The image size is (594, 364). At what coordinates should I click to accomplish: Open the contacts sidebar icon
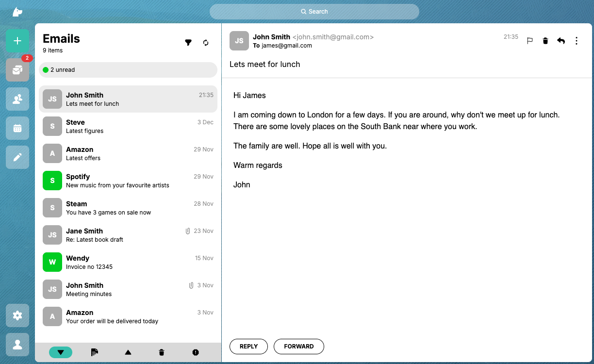(x=17, y=99)
